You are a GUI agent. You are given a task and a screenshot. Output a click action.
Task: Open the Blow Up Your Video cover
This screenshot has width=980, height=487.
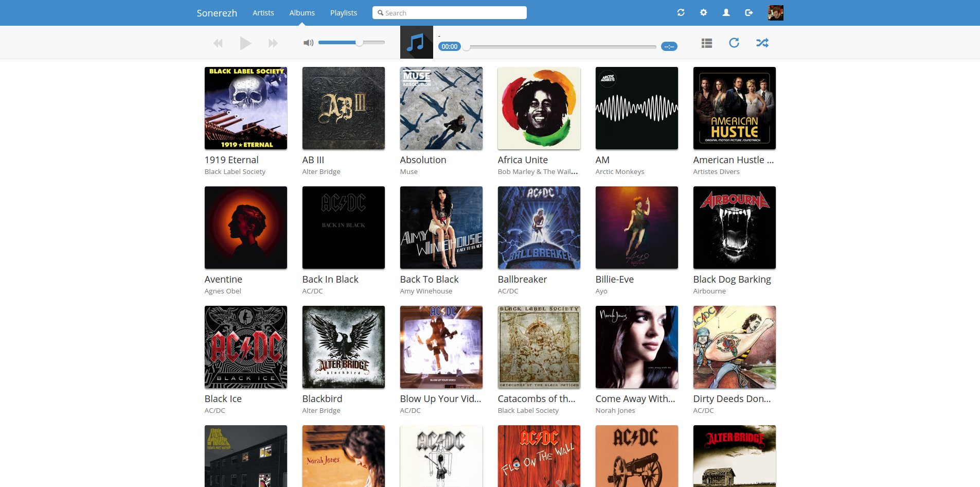click(441, 347)
